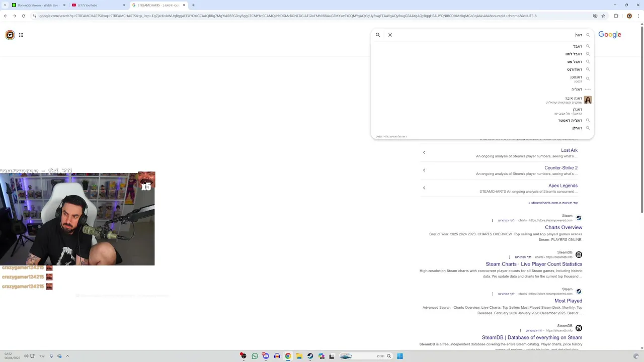Viewport: 644px width, 362px height.
Task: Select the 'דאבל פס' suggestion
Action: pos(575,62)
